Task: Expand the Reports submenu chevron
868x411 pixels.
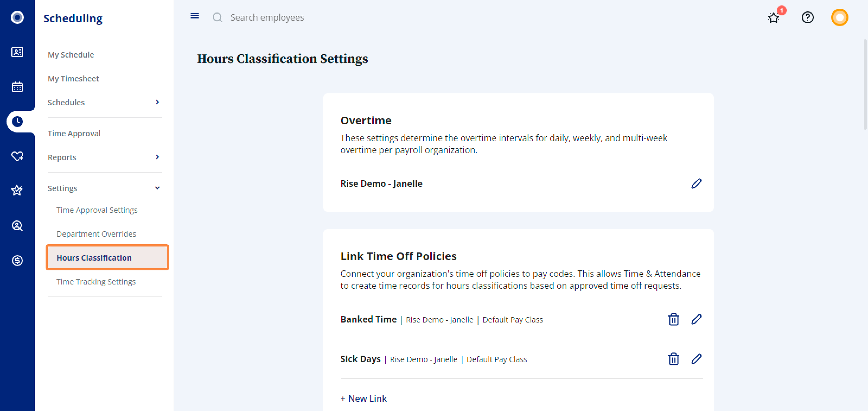Action: [157, 157]
